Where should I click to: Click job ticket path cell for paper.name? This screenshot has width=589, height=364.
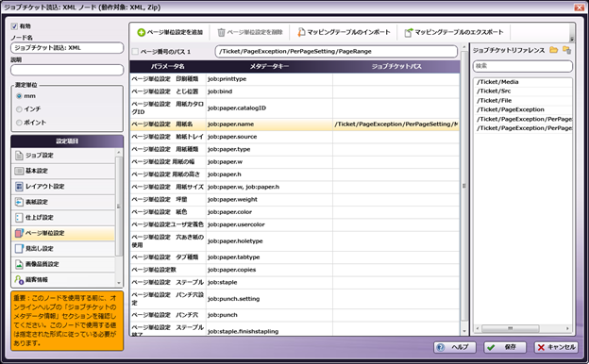(x=395, y=124)
